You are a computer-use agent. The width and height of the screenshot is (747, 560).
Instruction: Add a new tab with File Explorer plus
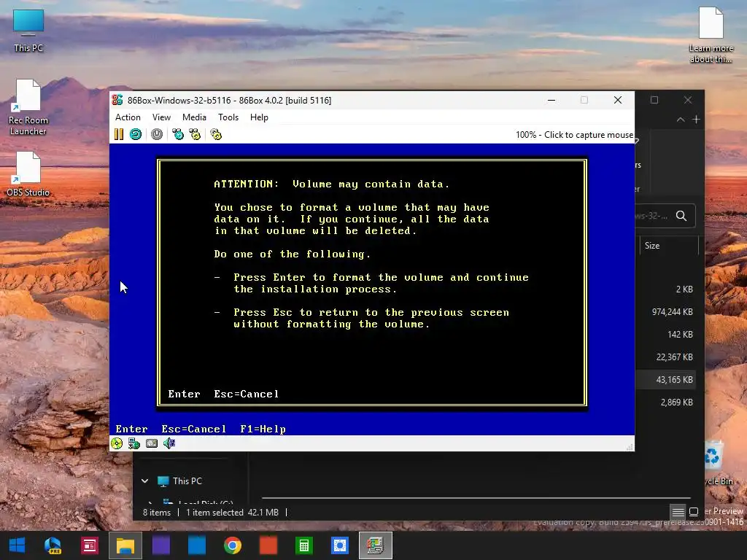696,120
